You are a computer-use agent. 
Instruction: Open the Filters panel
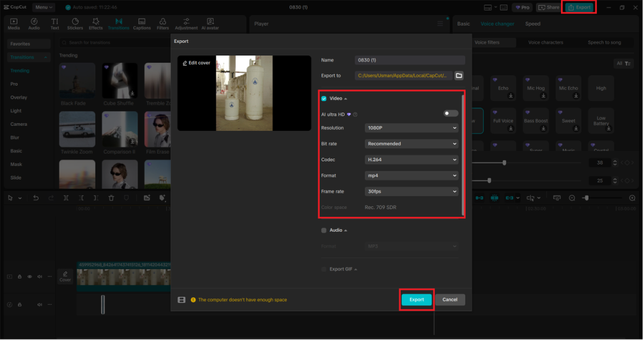(x=163, y=24)
